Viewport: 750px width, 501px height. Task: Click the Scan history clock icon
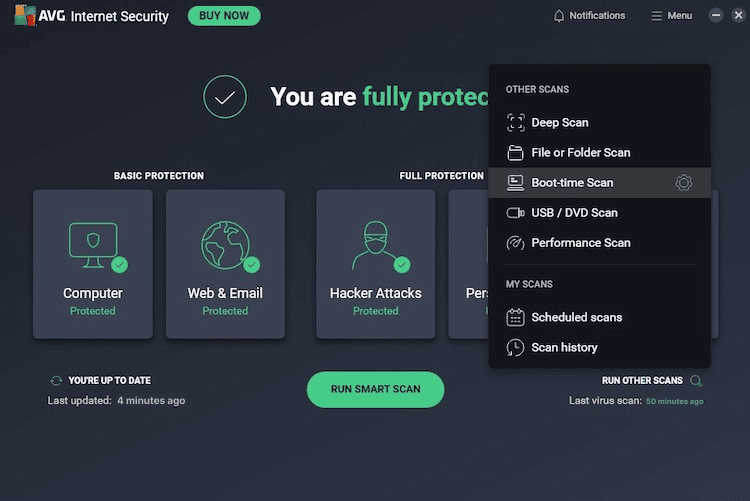[515, 348]
